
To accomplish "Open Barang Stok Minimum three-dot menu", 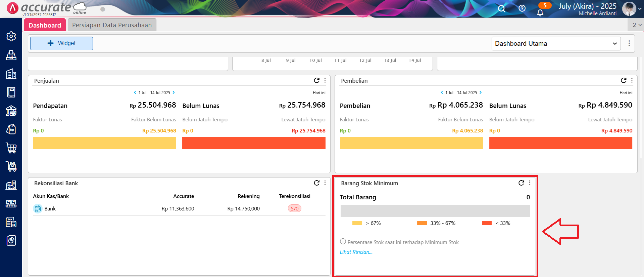I will pos(530,183).
